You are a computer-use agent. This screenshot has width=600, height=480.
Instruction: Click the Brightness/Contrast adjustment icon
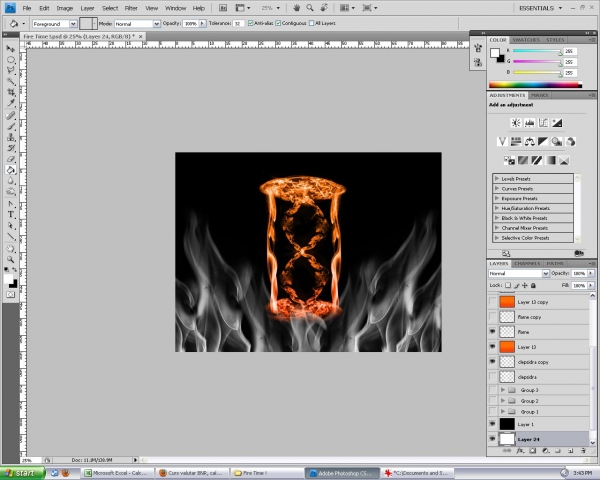tap(516, 123)
